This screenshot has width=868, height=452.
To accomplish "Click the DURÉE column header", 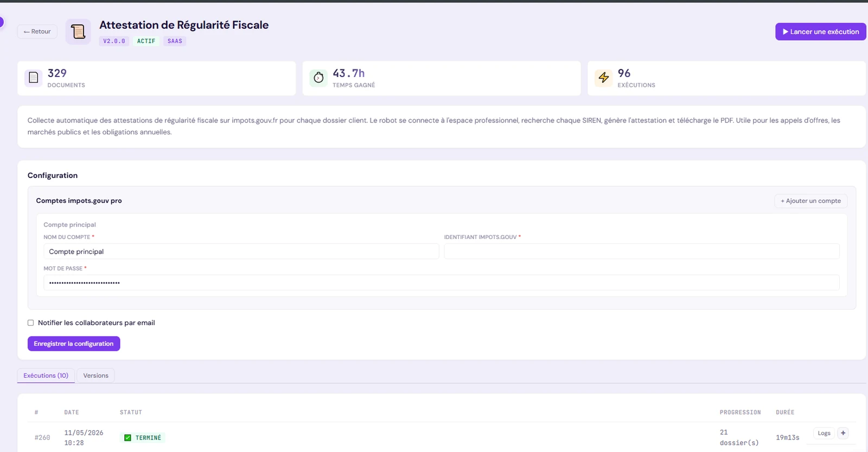I will tap(785, 412).
